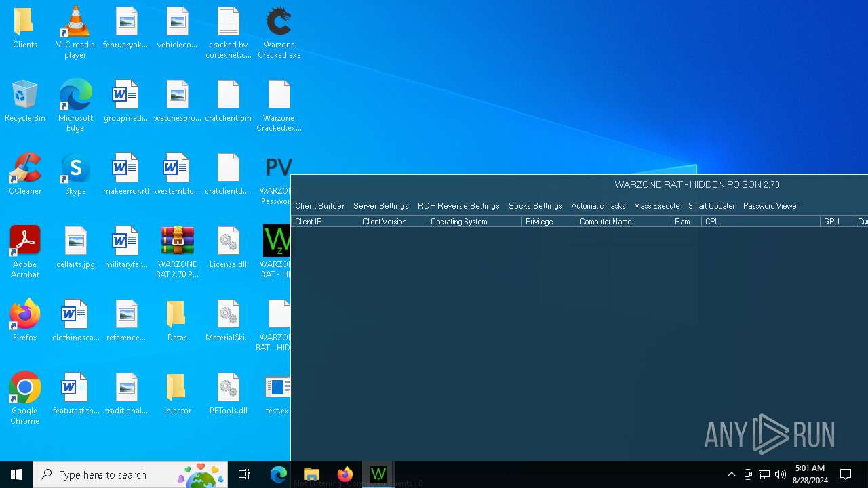Open Skype desktop shortcut
This screenshot has width=868, height=488.
coord(75,175)
